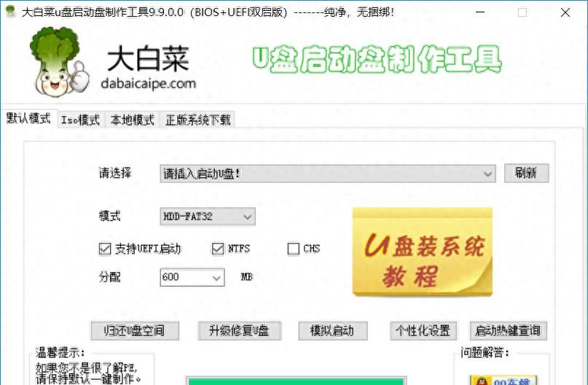Click the small cabbage title bar icon
The image size is (588, 385).
tap(10, 12)
